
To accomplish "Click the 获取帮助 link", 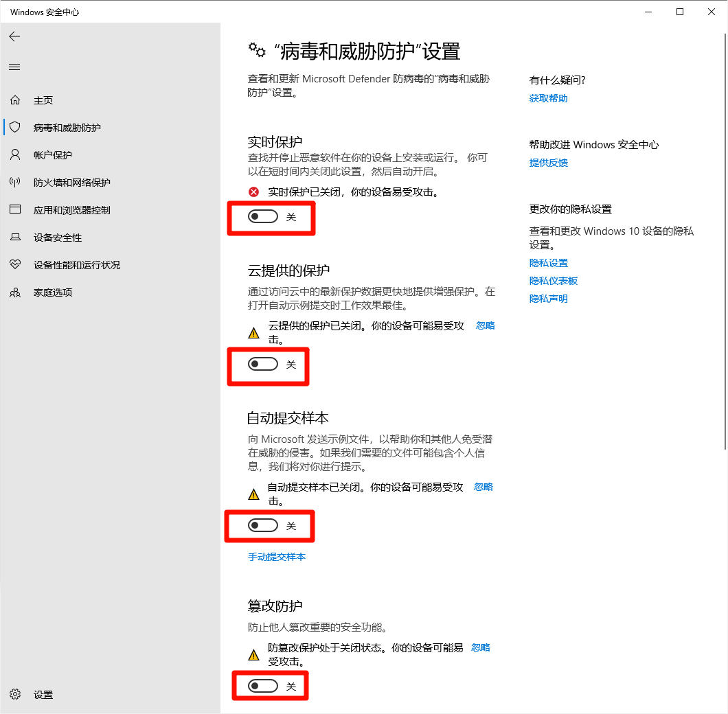I will pos(548,98).
